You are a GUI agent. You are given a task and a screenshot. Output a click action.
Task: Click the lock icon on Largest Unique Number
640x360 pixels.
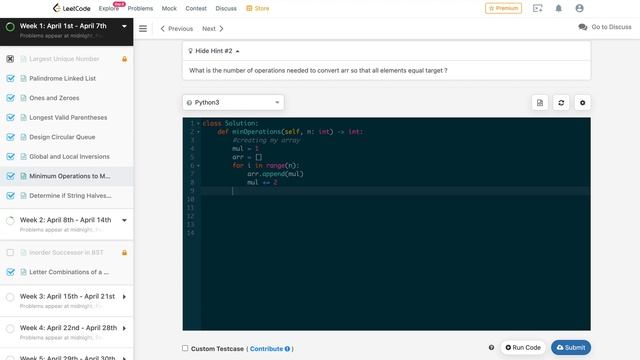pyautogui.click(x=124, y=59)
